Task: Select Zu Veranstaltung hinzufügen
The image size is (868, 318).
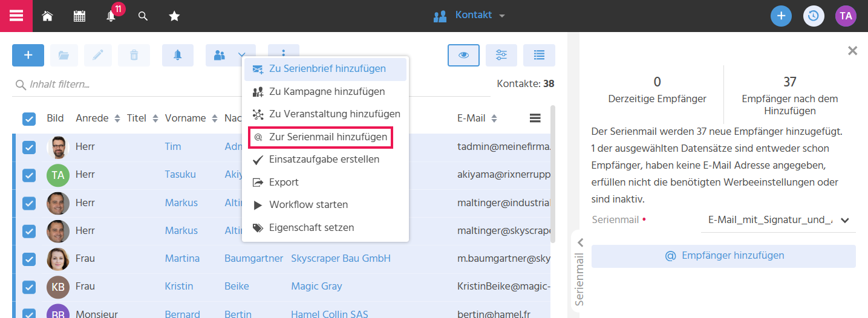Action: [x=325, y=114]
